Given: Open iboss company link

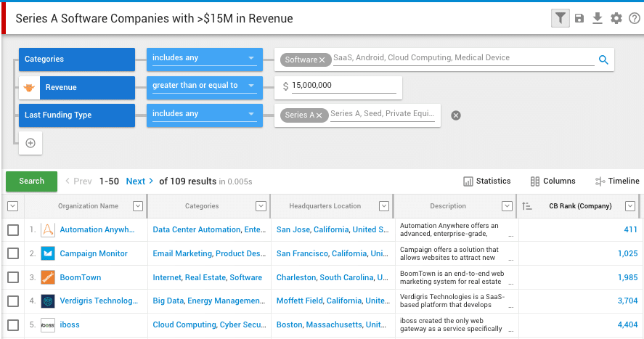Looking at the screenshot, I should pos(70,324).
